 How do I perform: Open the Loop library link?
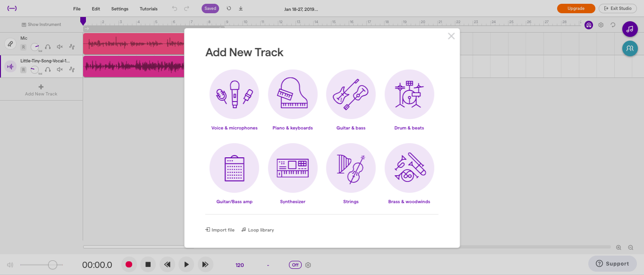click(x=258, y=230)
